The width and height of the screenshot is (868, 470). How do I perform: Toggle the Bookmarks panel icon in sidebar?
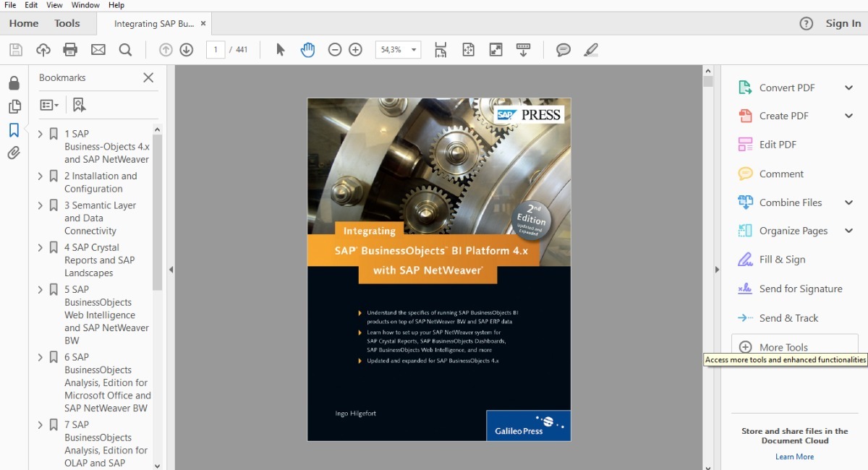point(14,130)
